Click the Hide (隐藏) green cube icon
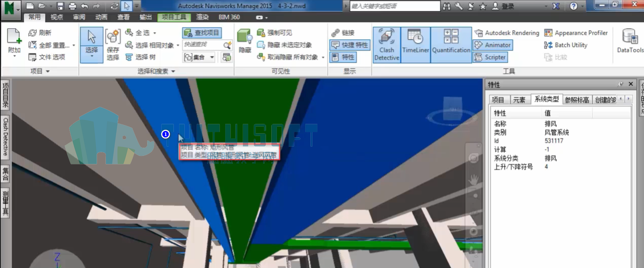 [x=245, y=36]
